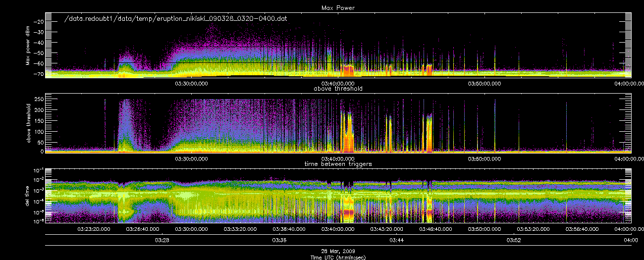644x260 pixels.
Task: Click the 10^-4 tick on del time axis
Action: pyautogui.click(x=38, y=201)
